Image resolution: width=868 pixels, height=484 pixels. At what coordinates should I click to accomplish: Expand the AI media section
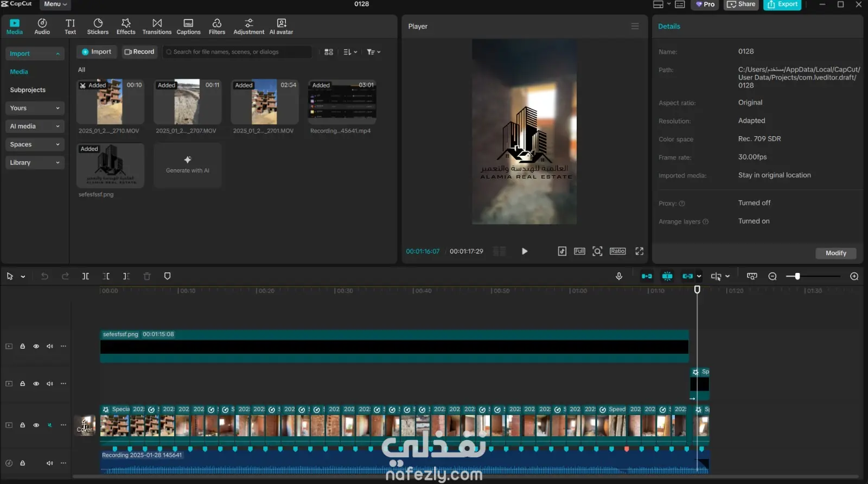pos(35,126)
